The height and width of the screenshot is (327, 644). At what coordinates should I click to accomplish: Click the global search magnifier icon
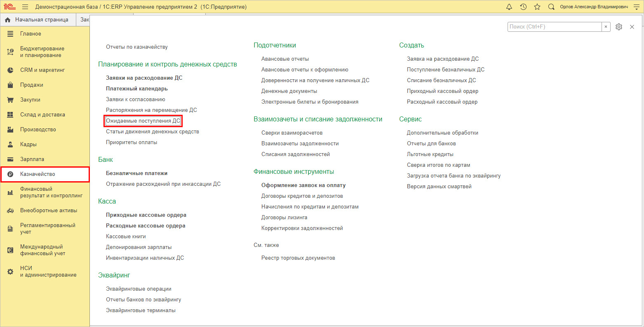551,7
